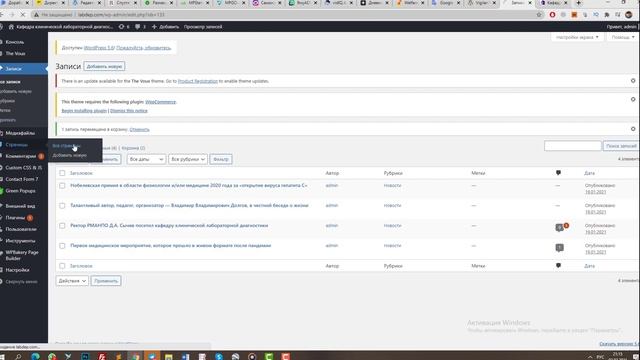Viewport: 640px width, 360px height.
Task: Select Все страницы in the flyout
Action: click(67, 146)
